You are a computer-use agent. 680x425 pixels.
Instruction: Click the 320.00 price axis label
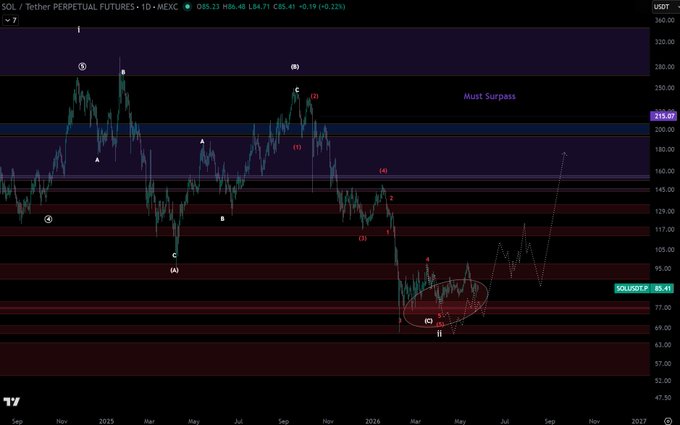coord(665,42)
